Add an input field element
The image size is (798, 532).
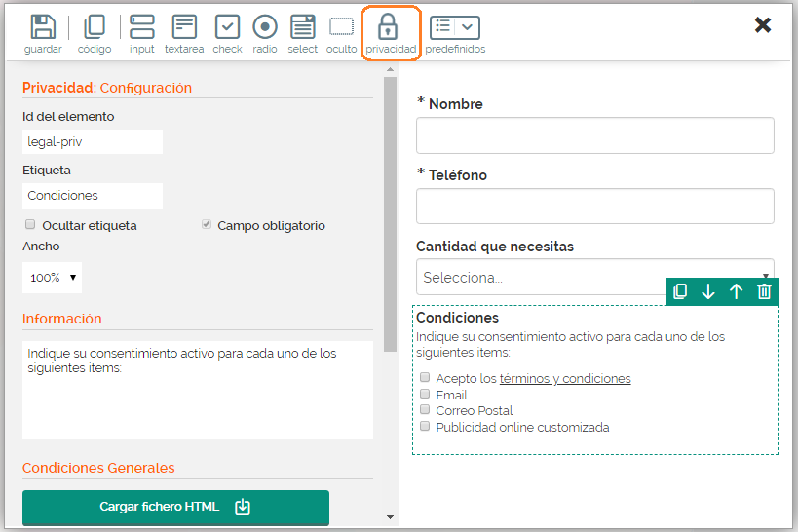(x=142, y=27)
